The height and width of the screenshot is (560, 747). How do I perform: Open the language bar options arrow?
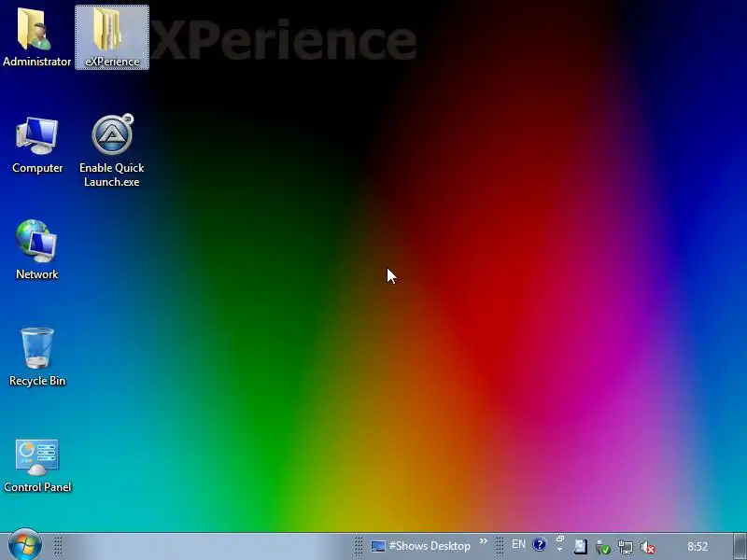coord(560,550)
